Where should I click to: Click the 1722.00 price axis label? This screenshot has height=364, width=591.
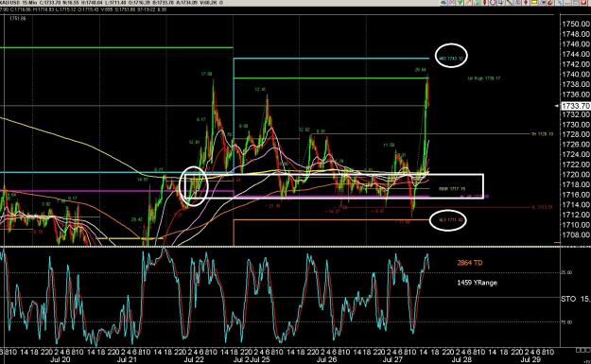pyautogui.click(x=576, y=165)
